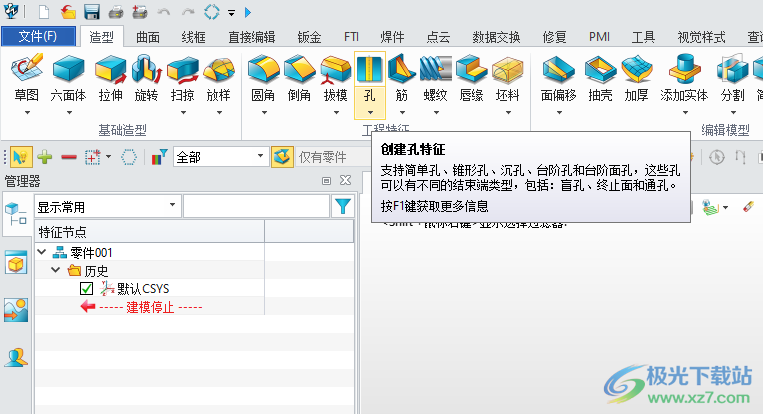Float the 管理器 panel with restore button
763x414 pixels.
coord(327,181)
